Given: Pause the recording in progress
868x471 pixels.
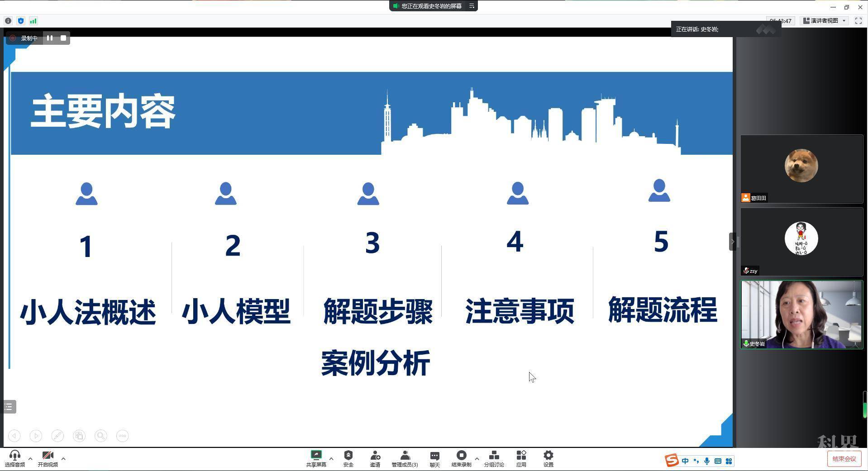Looking at the screenshot, I should click(50, 38).
